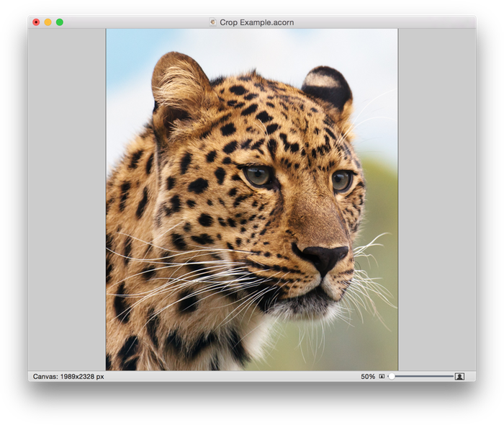Click the green full-screen window button
Viewport: 504px width, 425px height.
[60, 22]
